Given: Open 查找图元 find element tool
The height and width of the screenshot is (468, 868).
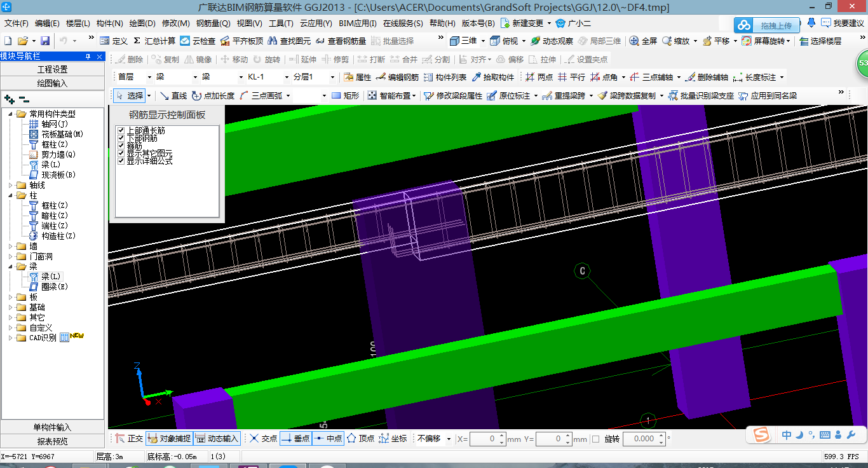Looking at the screenshot, I should point(289,41).
